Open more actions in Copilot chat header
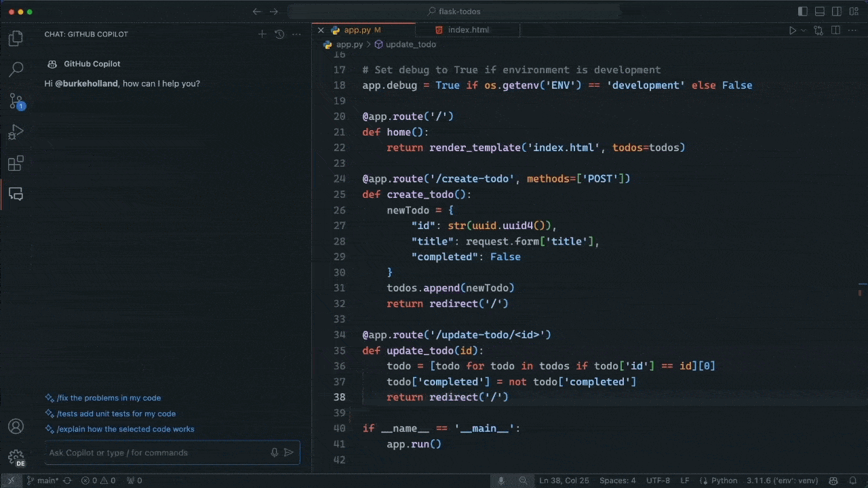Screen dimensions: 868x488 point(295,34)
